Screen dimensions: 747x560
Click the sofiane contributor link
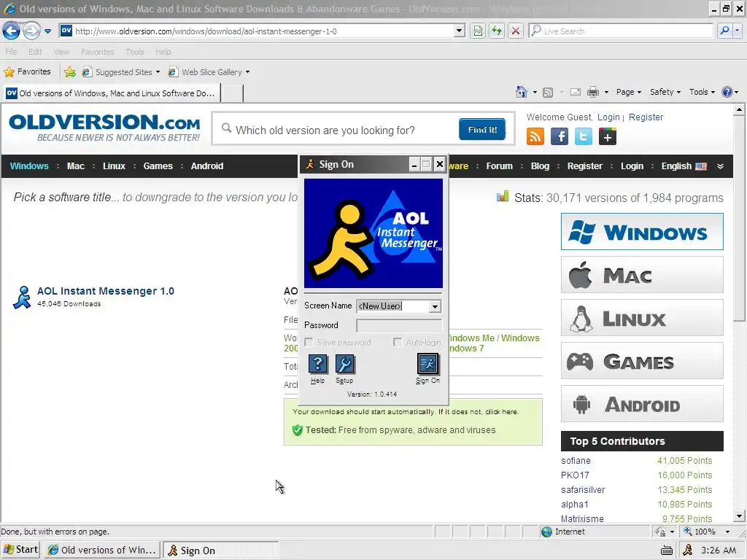click(576, 461)
